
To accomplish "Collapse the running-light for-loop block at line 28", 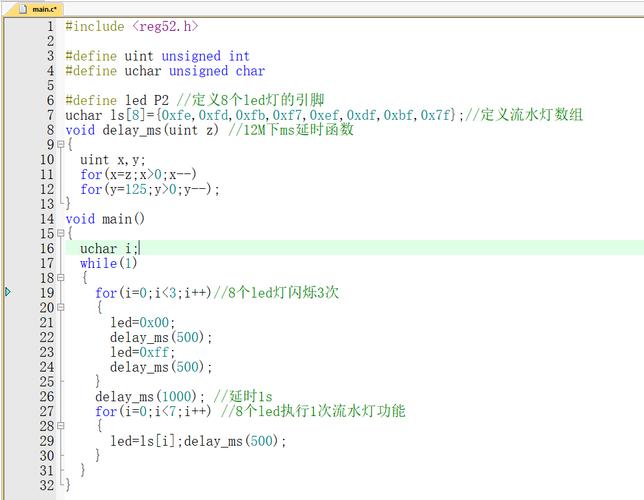I will tap(61, 426).
